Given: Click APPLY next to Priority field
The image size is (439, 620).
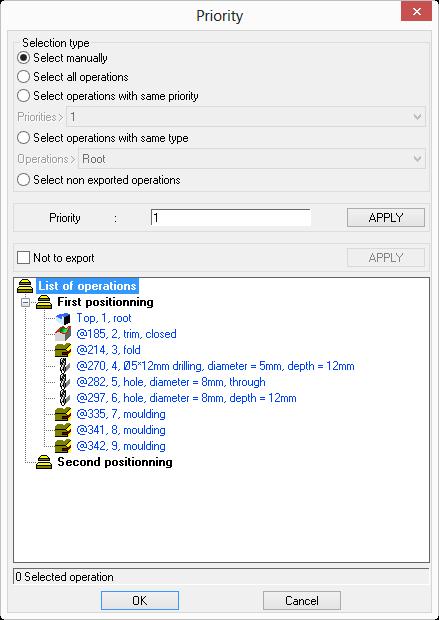Looking at the screenshot, I should (x=386, y=217).
